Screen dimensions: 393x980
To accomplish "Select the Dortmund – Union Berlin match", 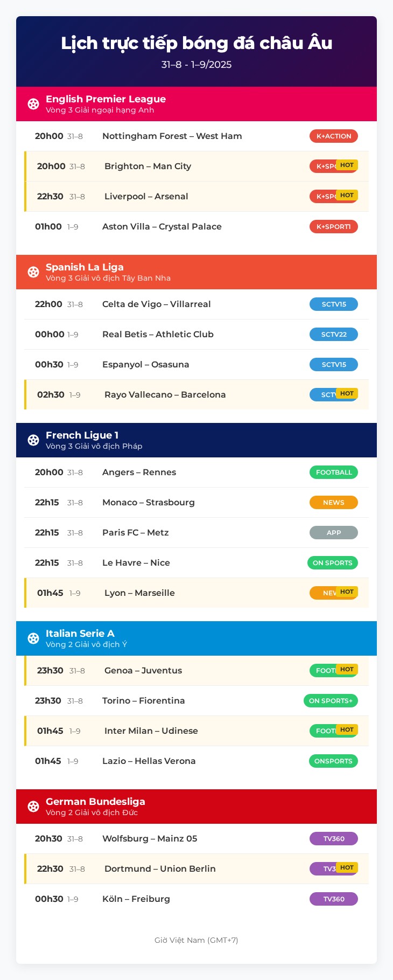I will pos(160,869).
